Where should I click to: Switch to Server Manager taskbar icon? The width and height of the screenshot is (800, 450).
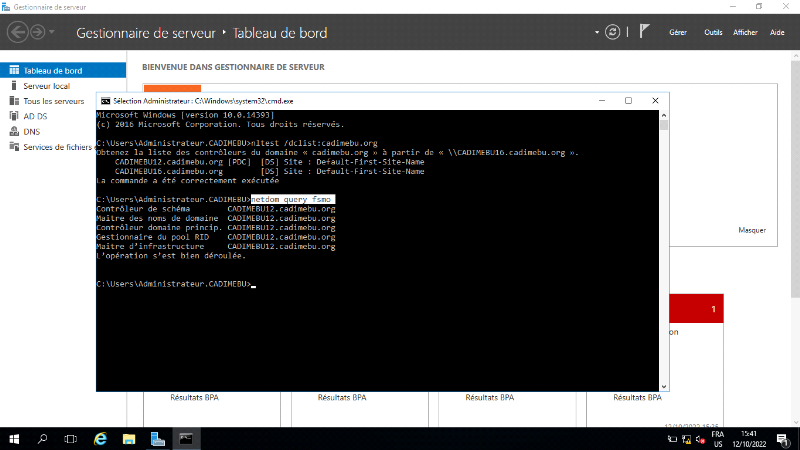coord(158,439)
